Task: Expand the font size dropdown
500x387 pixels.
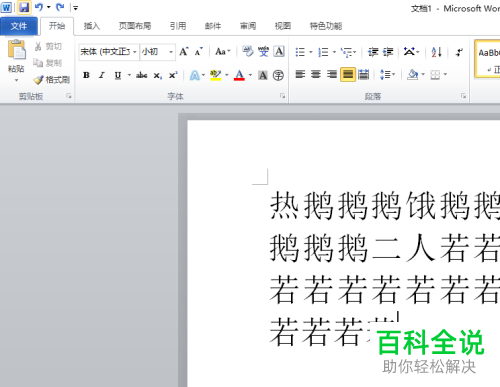Action: coord(171,52)
